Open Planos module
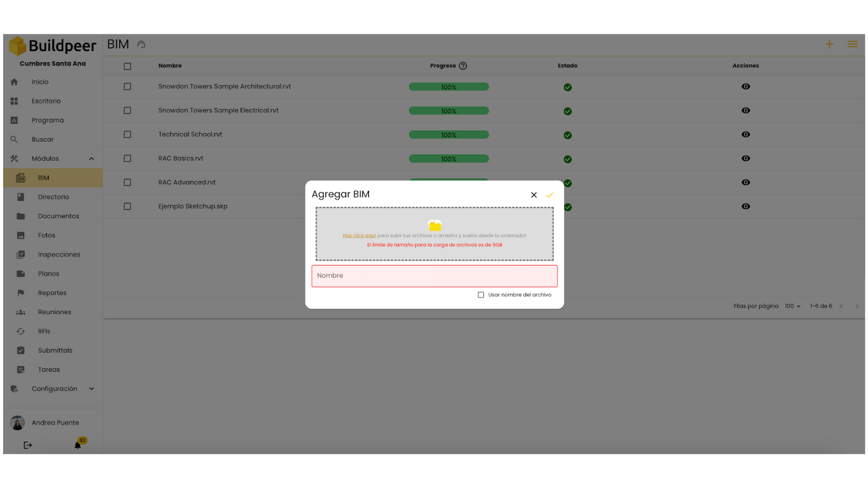This screenshot has width=868, height=488. click(53, 274)
